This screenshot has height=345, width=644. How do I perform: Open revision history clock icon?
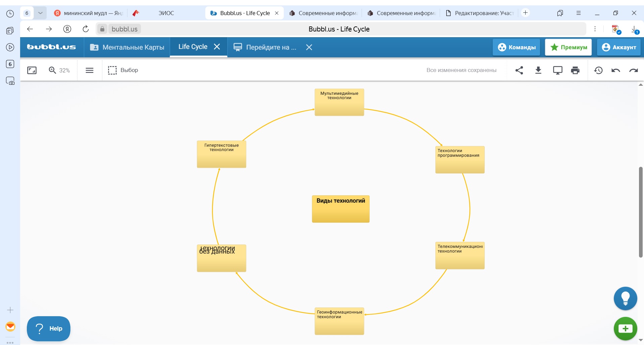click(x=598, y=70)
